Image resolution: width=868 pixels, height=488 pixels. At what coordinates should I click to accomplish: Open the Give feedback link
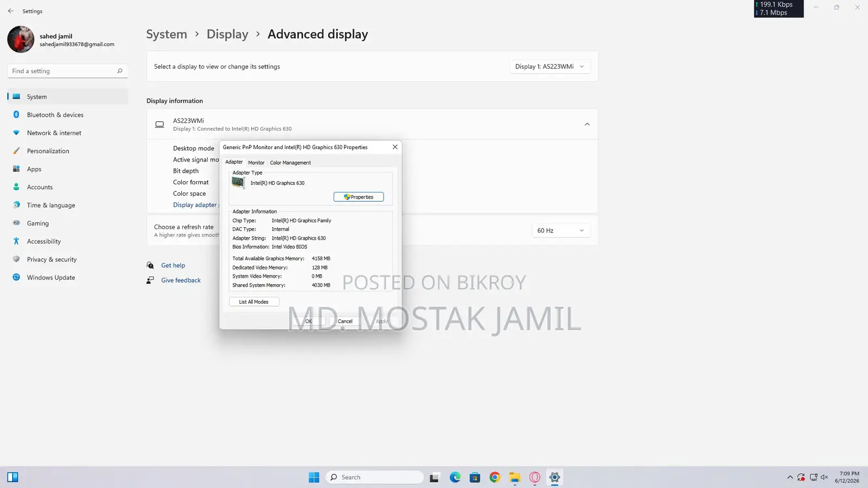pos(181,280)
